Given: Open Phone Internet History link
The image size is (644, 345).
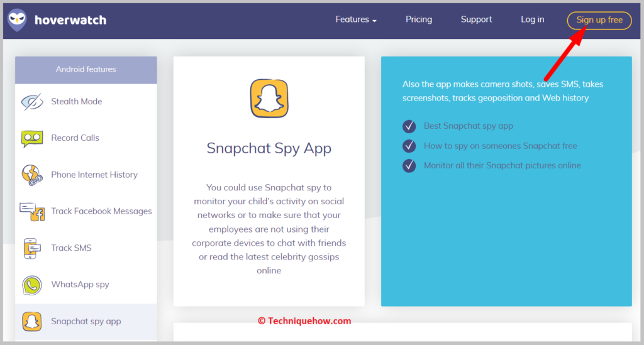Looking at the screenshot, I should pos(94,175).
